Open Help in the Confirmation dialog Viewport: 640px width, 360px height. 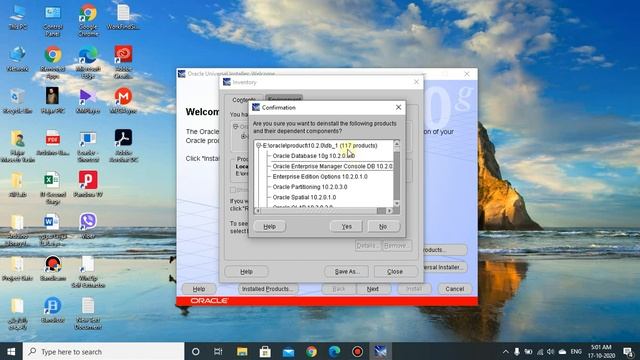pyautogui.click(x=269, y=227)
